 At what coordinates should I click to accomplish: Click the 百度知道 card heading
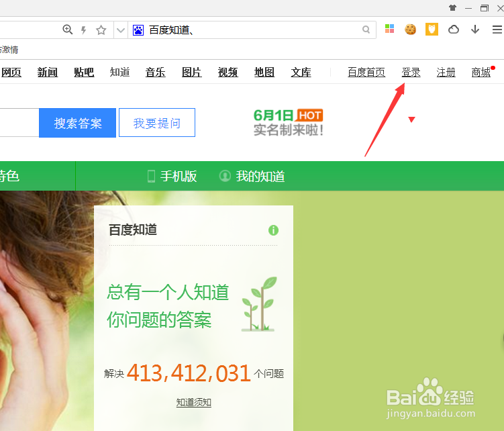tap(133, 230)
